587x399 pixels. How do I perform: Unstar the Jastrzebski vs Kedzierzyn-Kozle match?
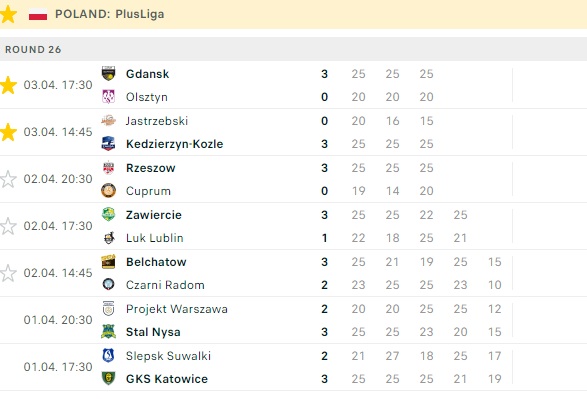(8, 132)
